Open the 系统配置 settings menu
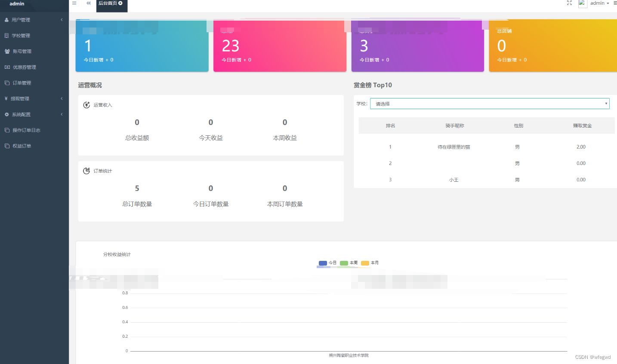 (x=21, y=114)
